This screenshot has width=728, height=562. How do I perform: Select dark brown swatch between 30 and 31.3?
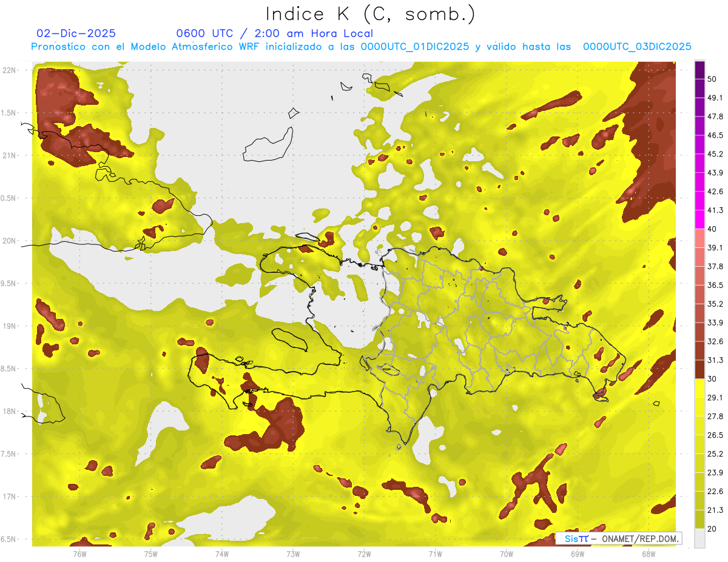click(699, 369)
